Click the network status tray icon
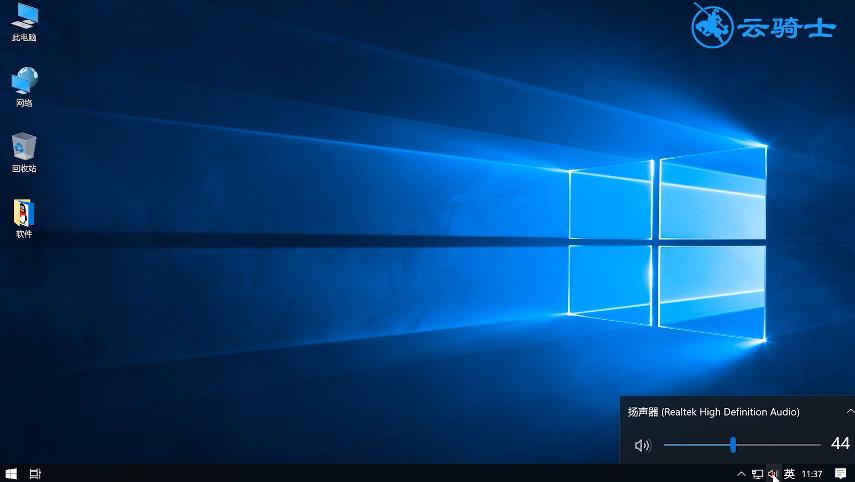Screen dimensions: 855x482 [x=757, y=474]
